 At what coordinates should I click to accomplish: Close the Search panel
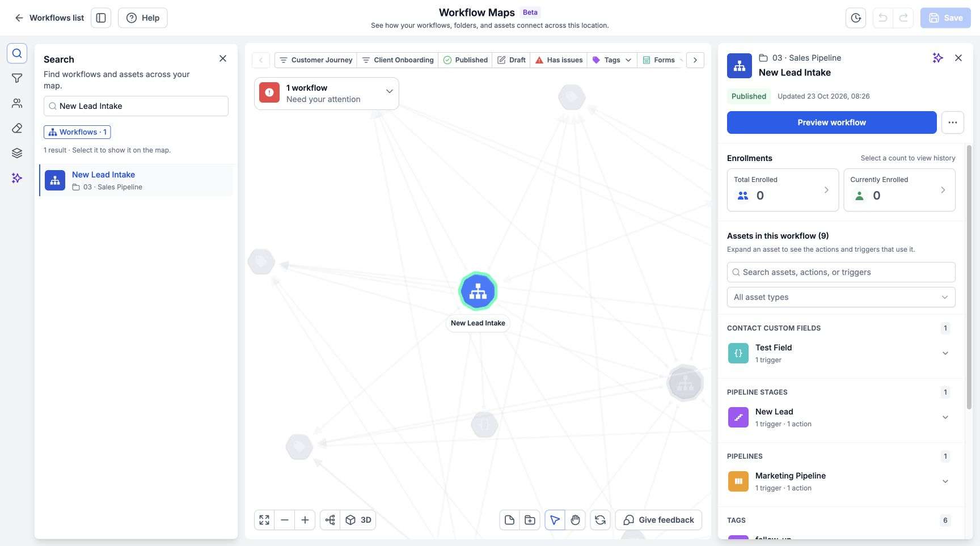223,58
